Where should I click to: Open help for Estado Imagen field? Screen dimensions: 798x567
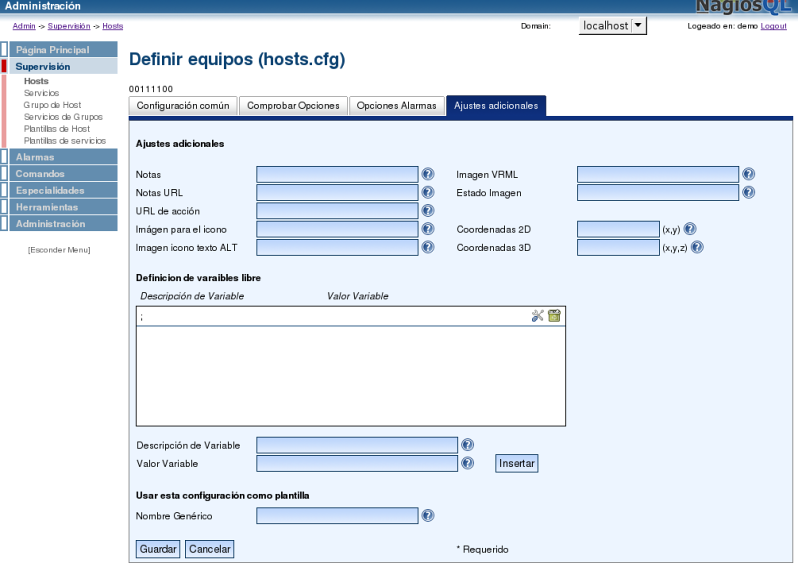click(748, 192)
